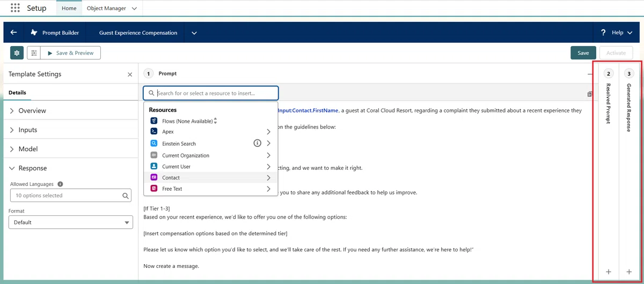Click the Allowed Languages search icon
644x284 pixels.
click(125, 196)
